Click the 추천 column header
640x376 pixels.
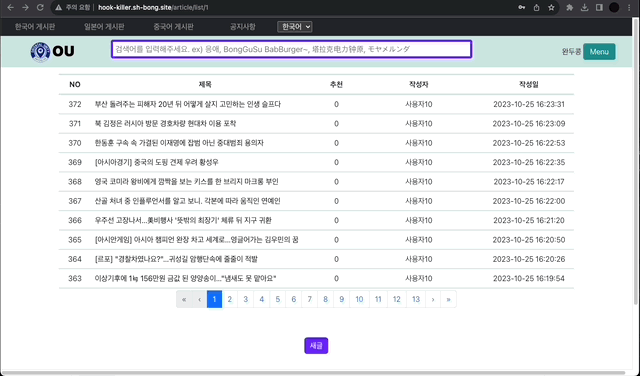point(336,85)
